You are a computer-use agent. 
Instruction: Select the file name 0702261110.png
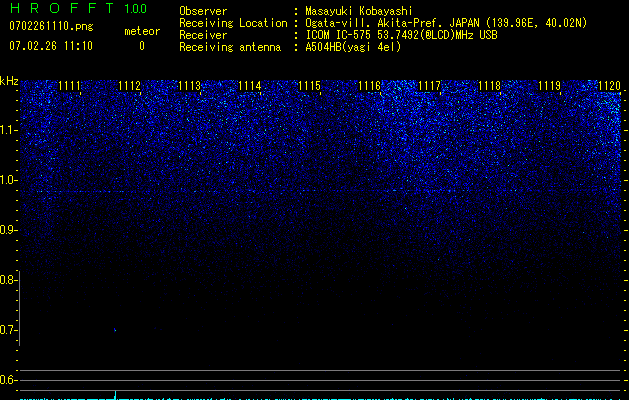coord(51,26)
